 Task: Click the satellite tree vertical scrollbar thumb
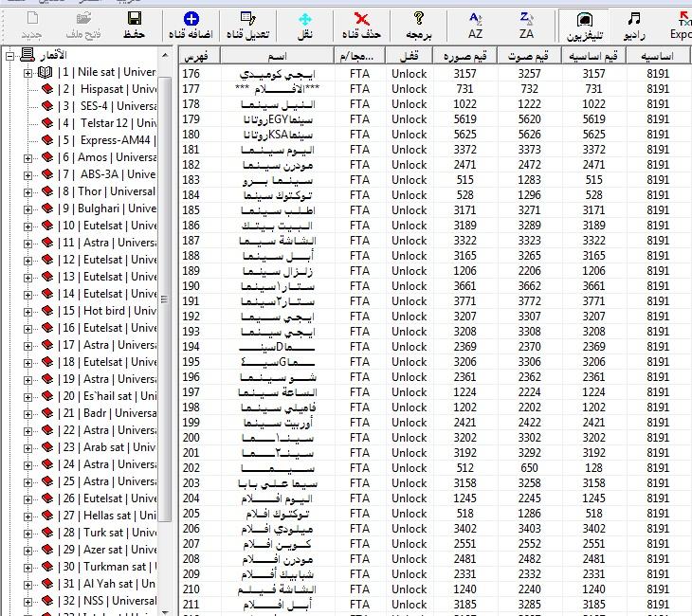click(x=164, y=299)
